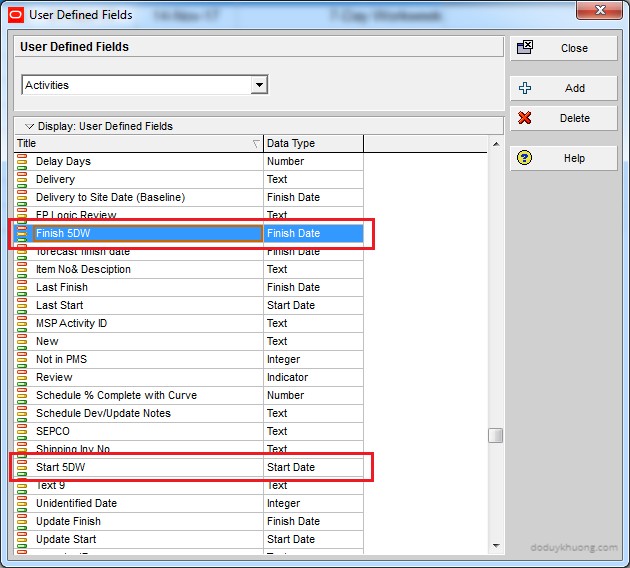Sort by the Data Type column header

coord(312,143)
